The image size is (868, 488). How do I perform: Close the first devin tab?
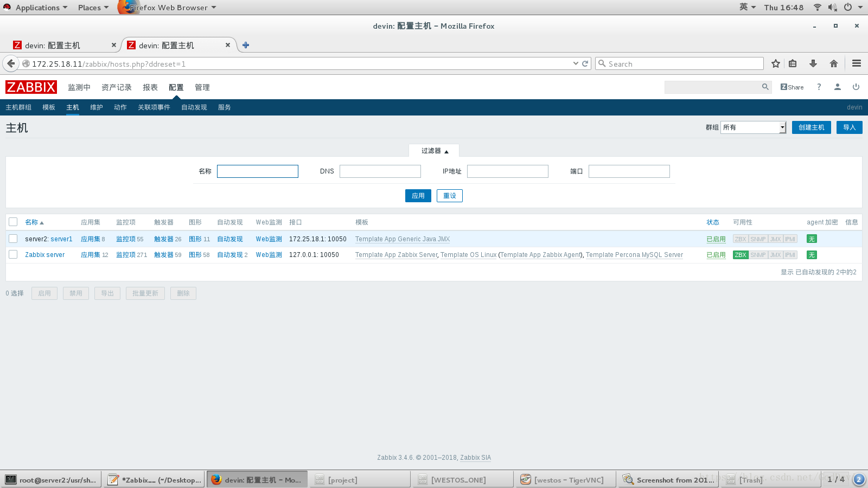pyautogui.click(x=114, y=45)
